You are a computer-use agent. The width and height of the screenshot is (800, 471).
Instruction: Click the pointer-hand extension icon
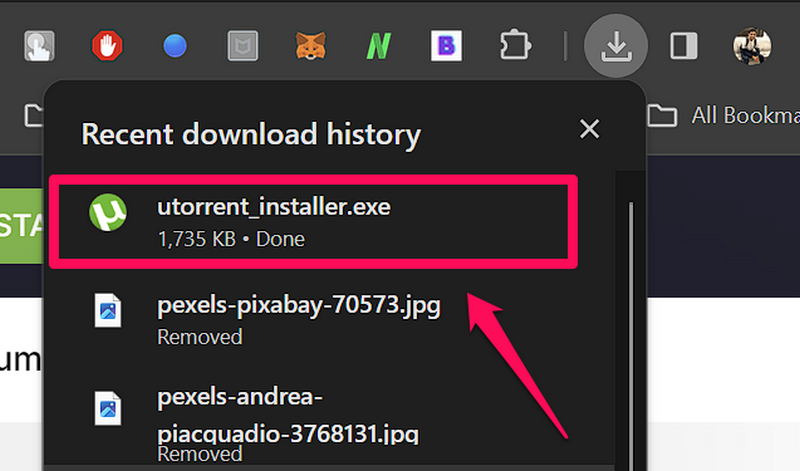tap(39, 46)
